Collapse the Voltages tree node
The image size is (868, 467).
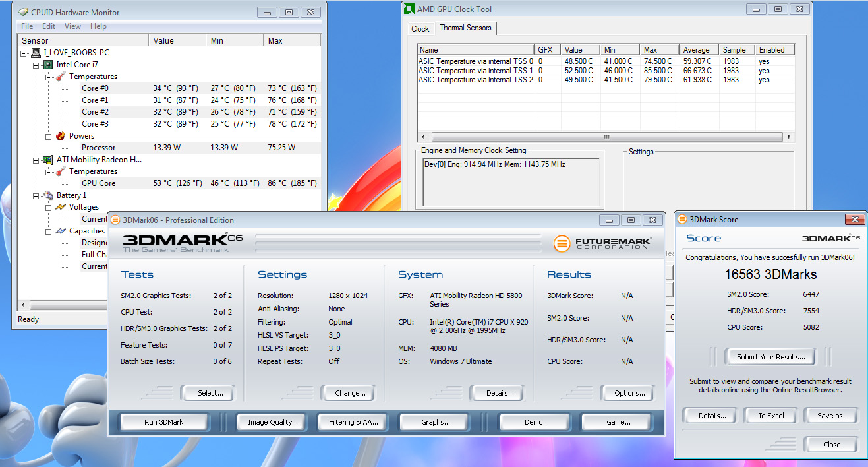click(48, 207)
